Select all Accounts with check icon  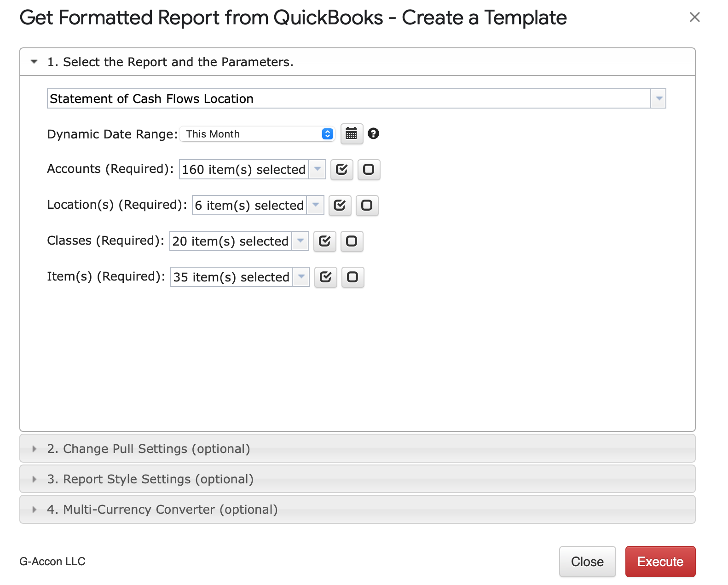[x=341, y=170]
